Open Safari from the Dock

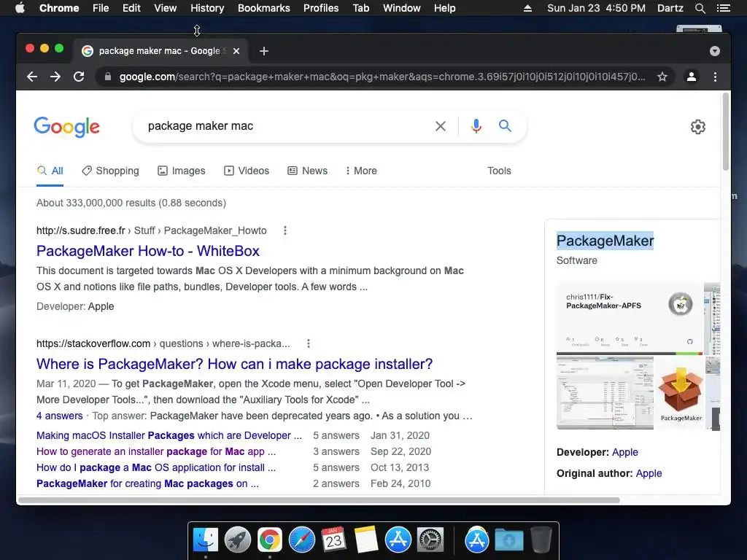pyautogui.click(x=302, y=540)
